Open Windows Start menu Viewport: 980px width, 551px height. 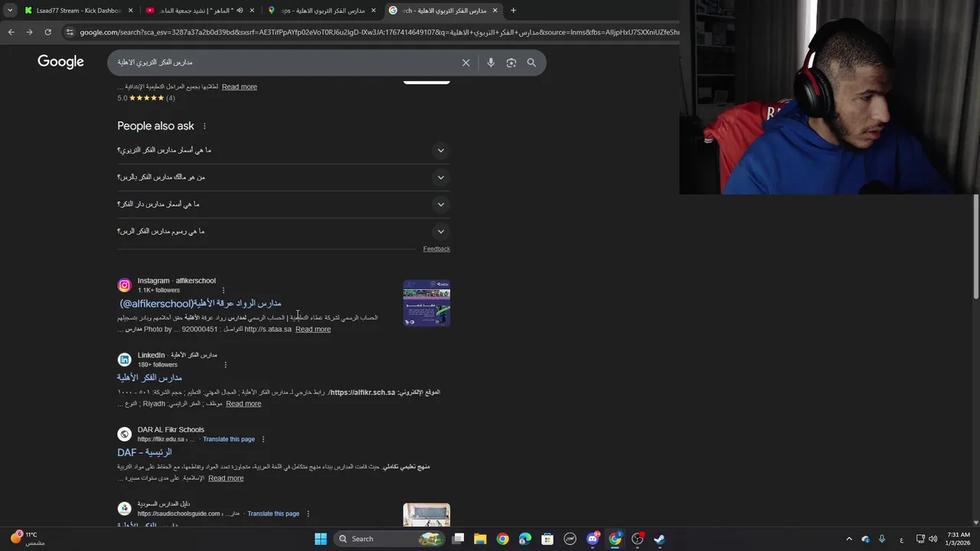321,539
